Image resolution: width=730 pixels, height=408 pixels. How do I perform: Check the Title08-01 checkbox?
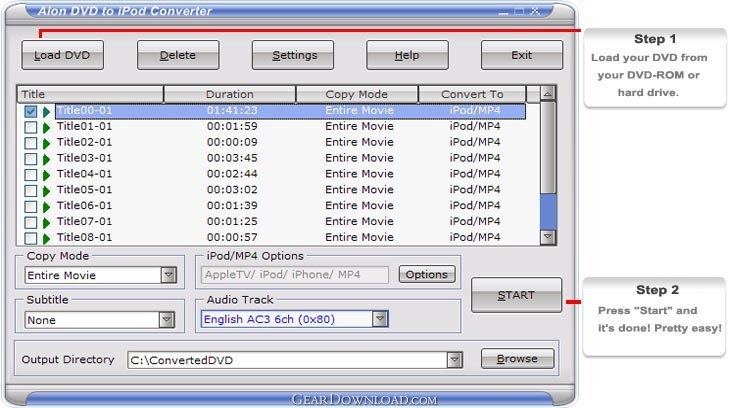coord(31,238)
